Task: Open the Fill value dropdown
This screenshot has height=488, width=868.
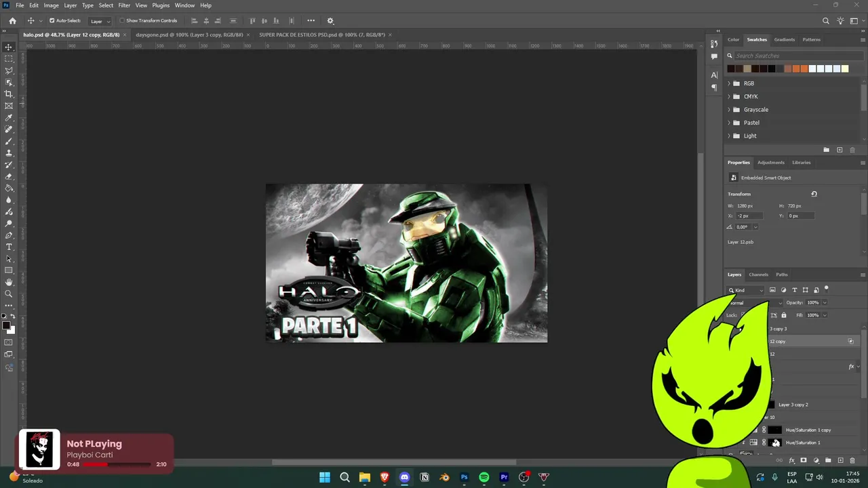Action: tap(825, 315)
